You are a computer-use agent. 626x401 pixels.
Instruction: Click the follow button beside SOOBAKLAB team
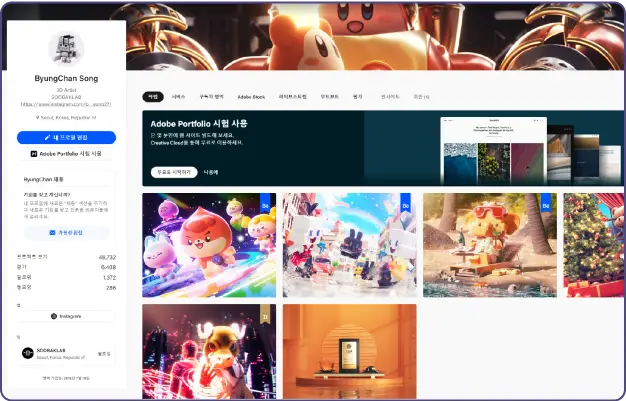coord(104,354)
